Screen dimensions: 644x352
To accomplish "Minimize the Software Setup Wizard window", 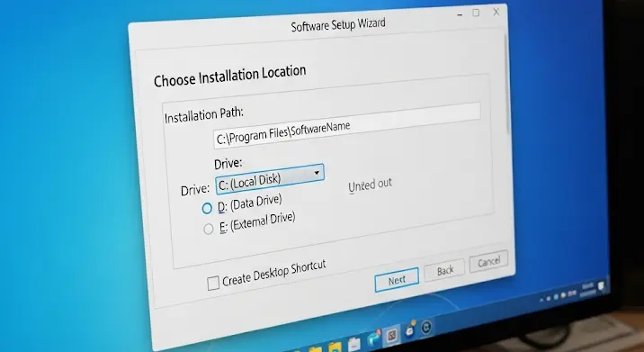I will (460, 14).
